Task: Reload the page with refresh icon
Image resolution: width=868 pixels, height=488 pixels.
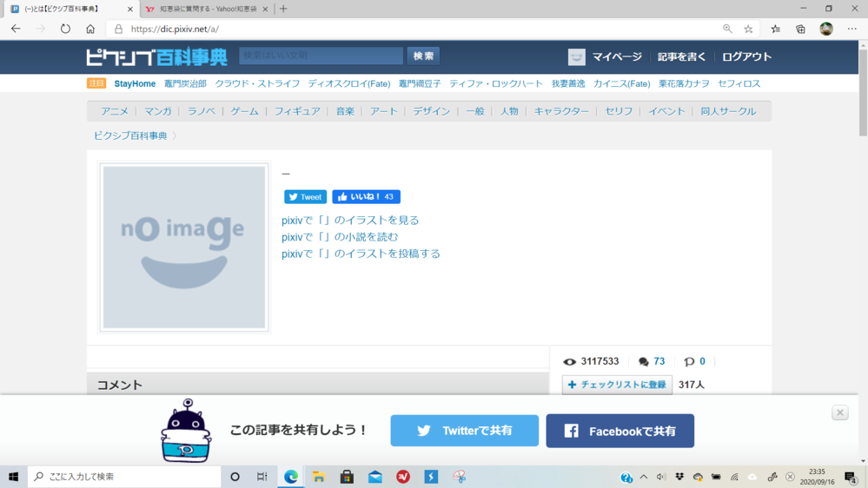Action: pyautogui.click(x=65, y=29)
